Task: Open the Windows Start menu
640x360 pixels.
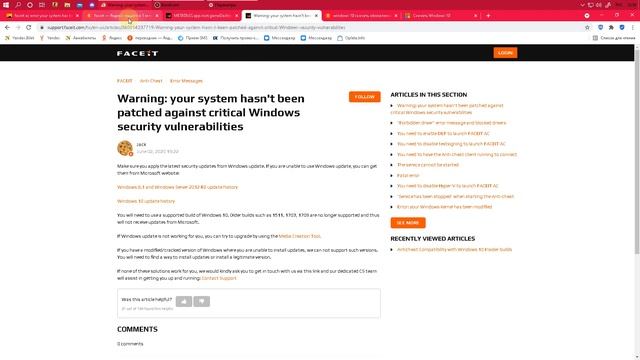Action: [6, 5]
